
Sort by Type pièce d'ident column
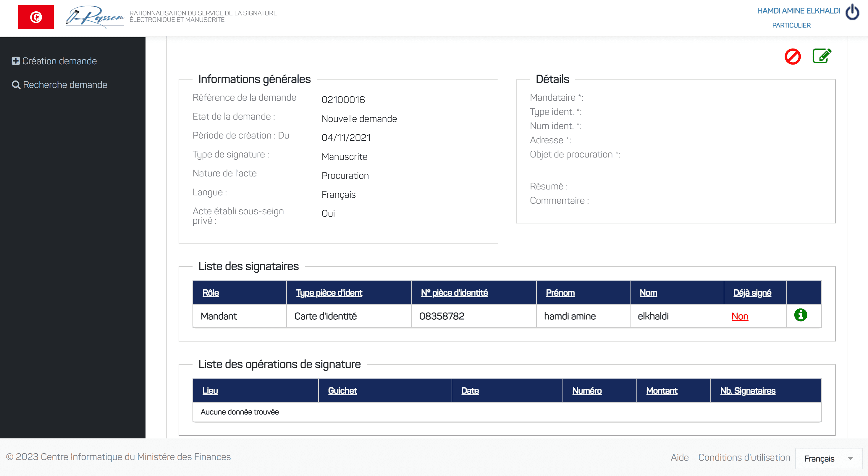[329, 293]
